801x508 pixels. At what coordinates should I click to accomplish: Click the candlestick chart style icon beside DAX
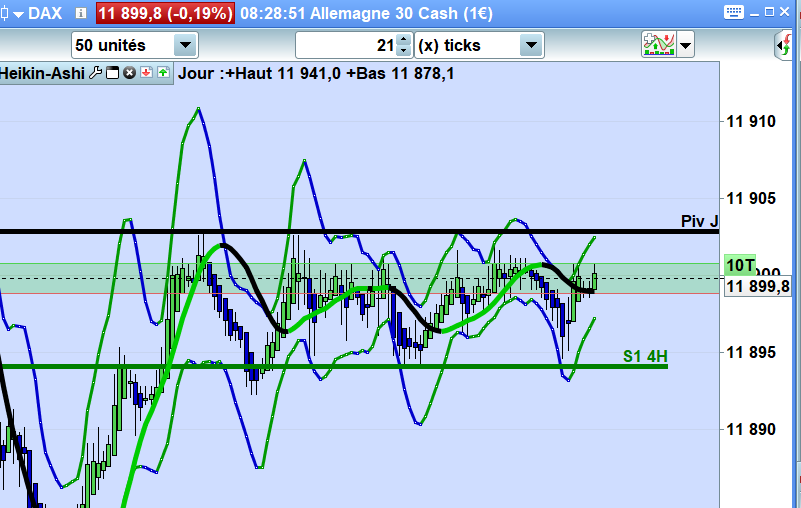pyautogui.click(x=3, y=13)
